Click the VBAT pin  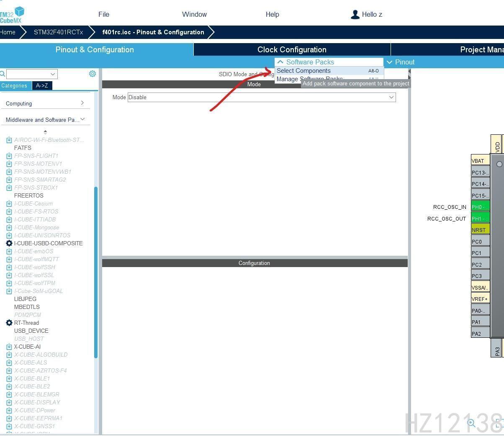480,161
